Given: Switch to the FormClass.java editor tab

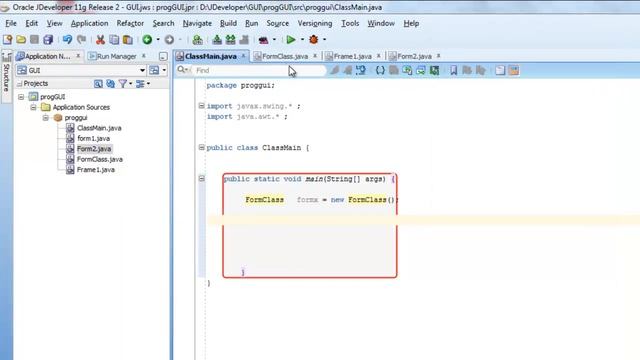Looking at the screenshot, I should [285, 56].
